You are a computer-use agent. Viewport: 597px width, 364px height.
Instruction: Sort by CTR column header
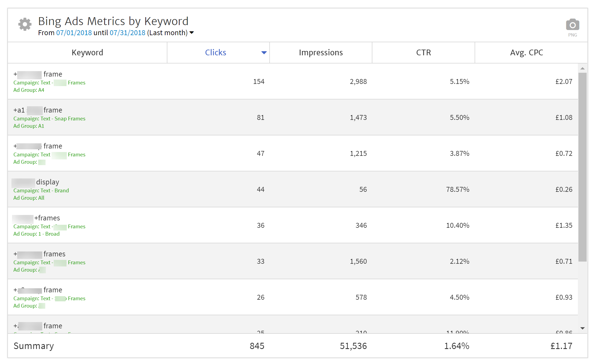pyautogui.click(x=423, y=53)
